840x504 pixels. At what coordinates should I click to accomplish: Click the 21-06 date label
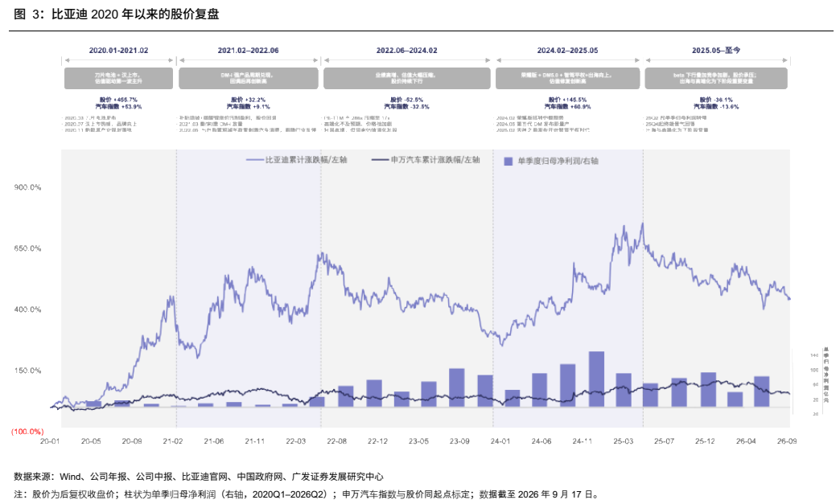tap(214, 440)
